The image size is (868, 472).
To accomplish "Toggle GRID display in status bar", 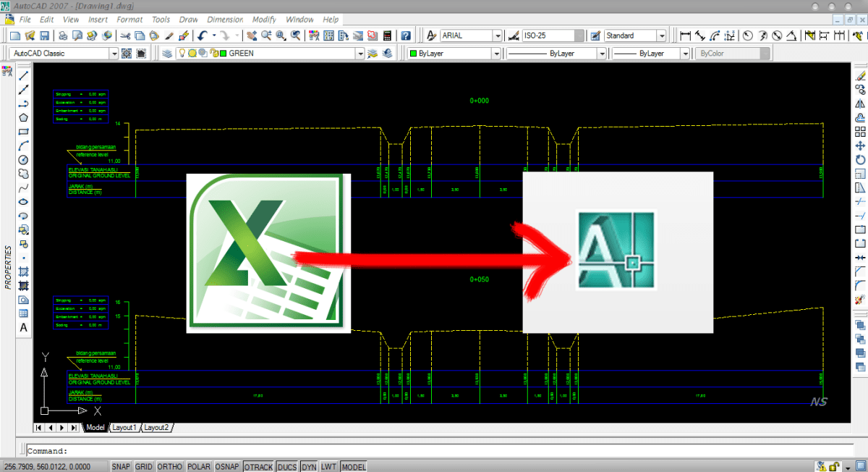I will [144, 466].
